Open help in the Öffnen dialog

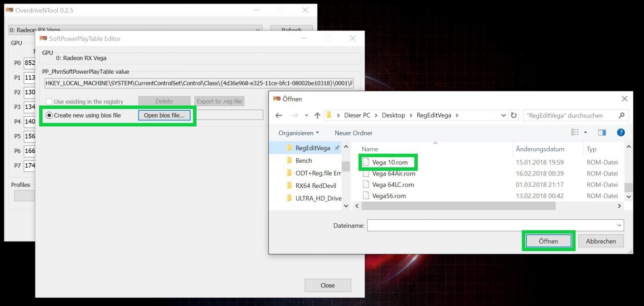pos(621,132)
